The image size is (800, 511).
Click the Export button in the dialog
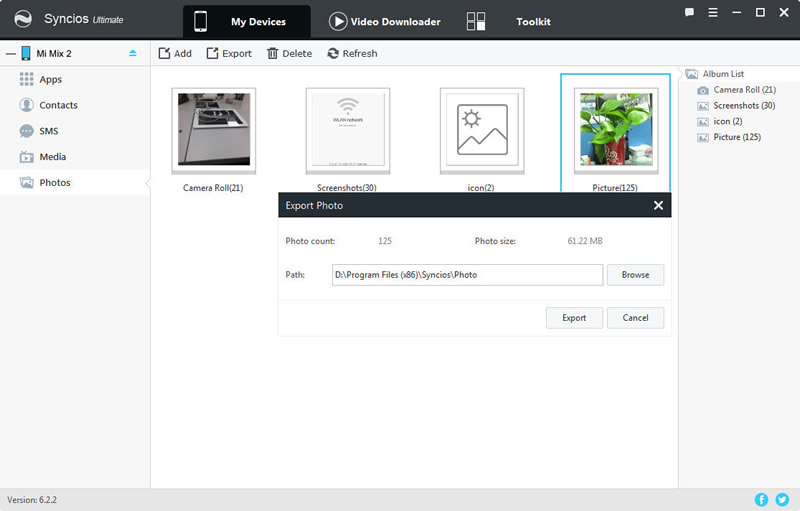(574, 318)
